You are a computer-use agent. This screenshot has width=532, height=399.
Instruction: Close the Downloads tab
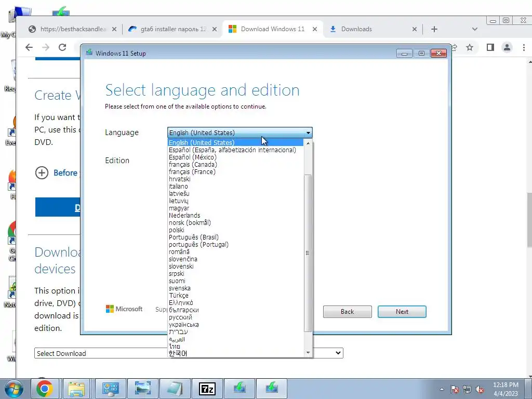[414, 29]
